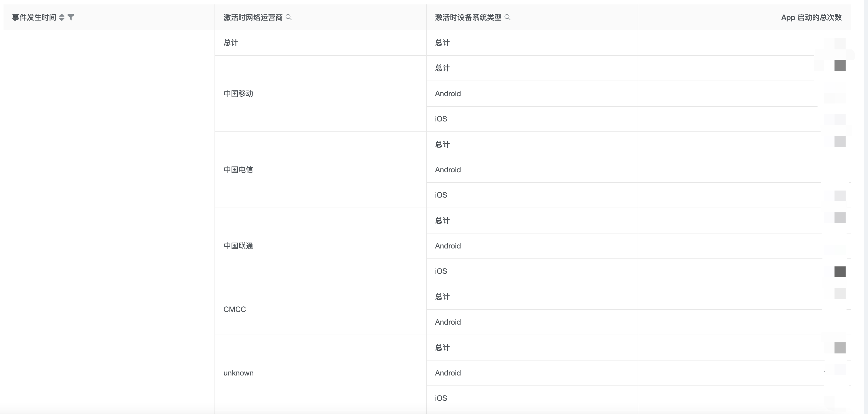Click search icon next to 激活时网络运营商
Viewport: 868px width, 414px height.
pos(289,17)
